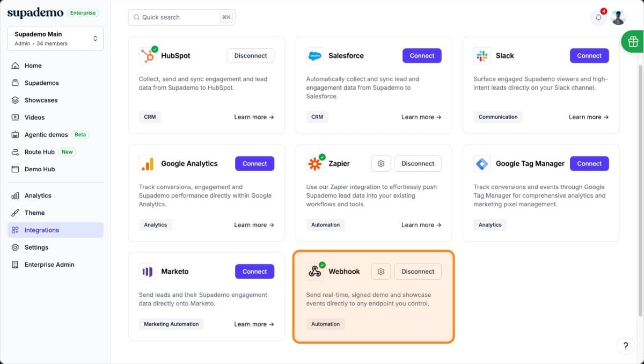Click the Webhook logo icon

click(314, 272)
